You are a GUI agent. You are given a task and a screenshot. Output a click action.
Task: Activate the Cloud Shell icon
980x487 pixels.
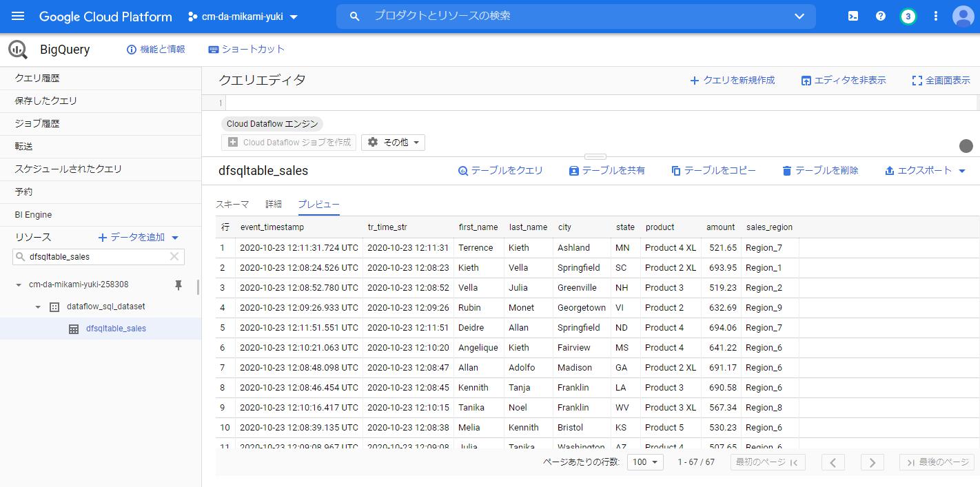[x=853, y=15]
